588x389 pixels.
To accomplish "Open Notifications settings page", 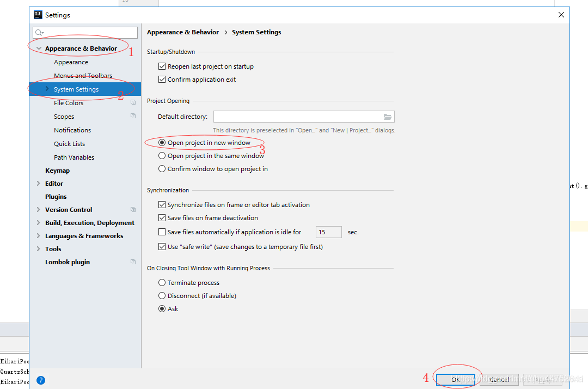I will pos(72,130).
